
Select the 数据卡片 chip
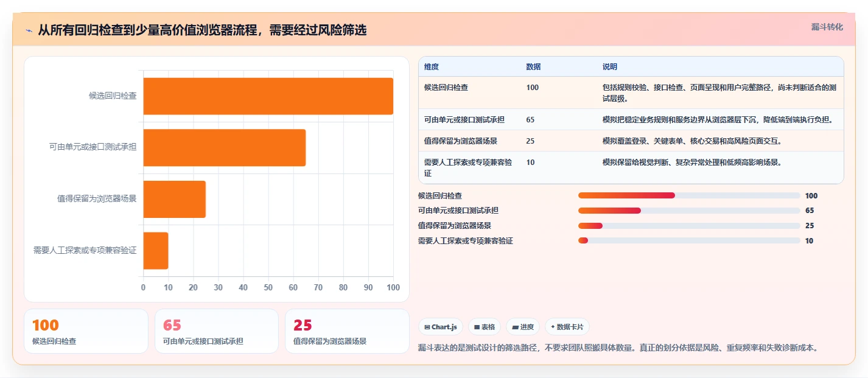tap(567, 327)
